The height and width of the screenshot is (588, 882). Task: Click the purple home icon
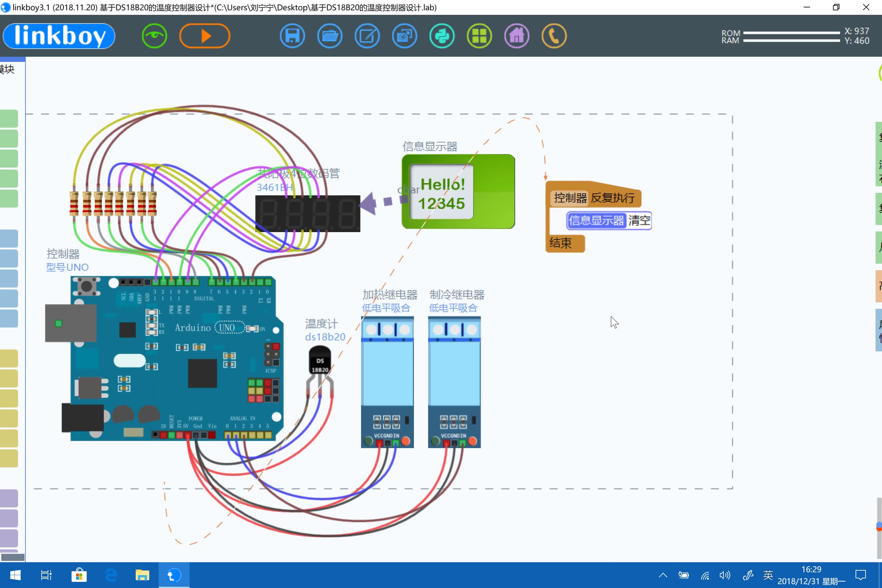pyautogui.click(x=517, y=36)
